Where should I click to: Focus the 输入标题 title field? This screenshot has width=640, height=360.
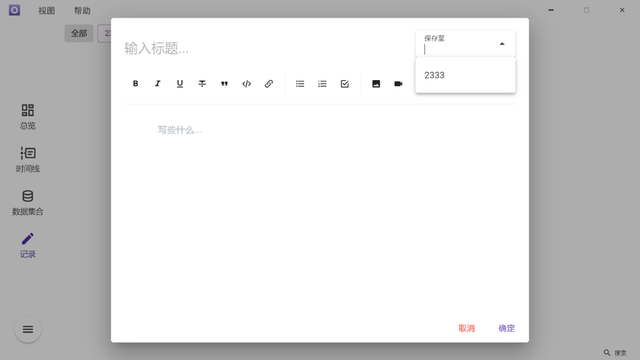pyautogui.click(x=265, y=48)
